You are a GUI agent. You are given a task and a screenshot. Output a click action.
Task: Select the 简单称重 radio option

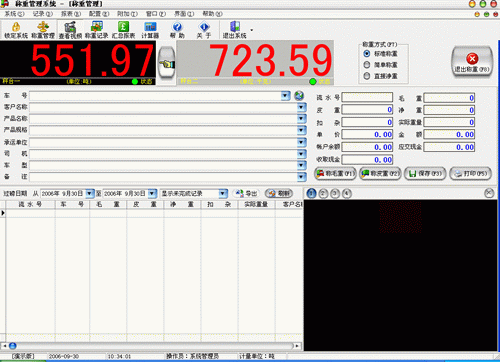[x=367, y=65]
